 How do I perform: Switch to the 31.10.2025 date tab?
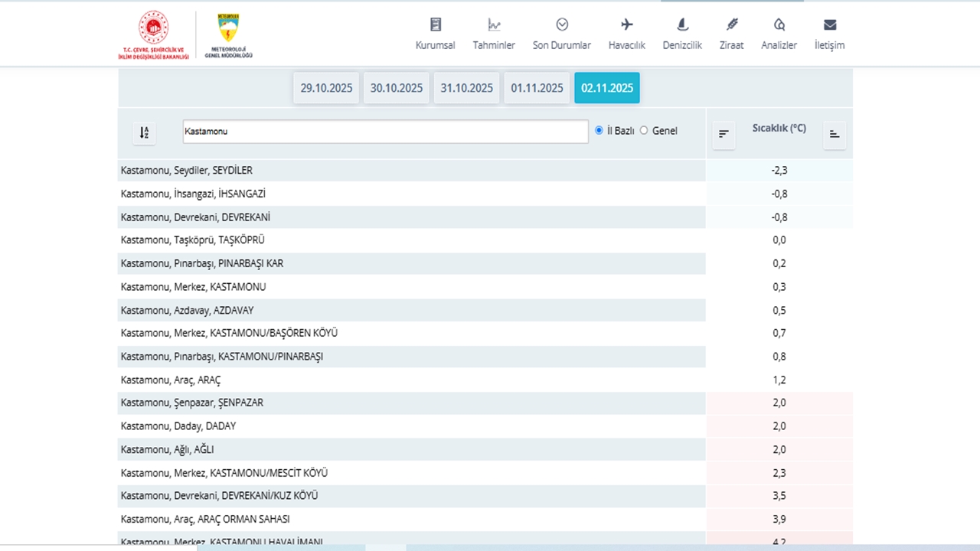[x=466, y=88]
